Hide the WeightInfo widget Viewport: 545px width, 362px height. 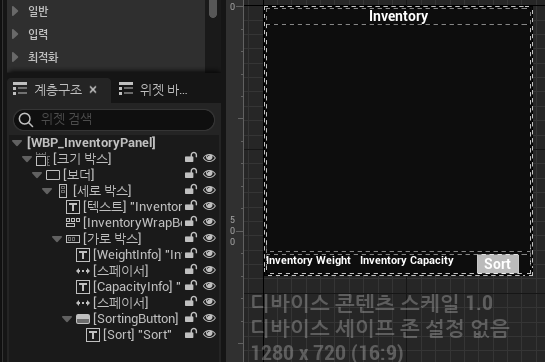[x=209, y=254]
